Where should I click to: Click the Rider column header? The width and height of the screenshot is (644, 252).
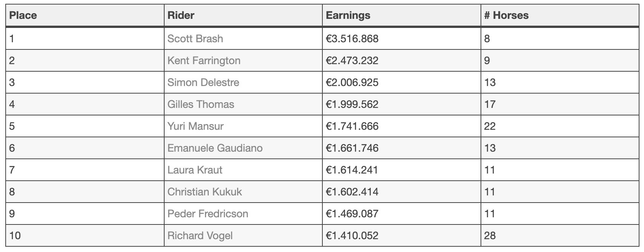pyautogui.click(x=181, y=15)
